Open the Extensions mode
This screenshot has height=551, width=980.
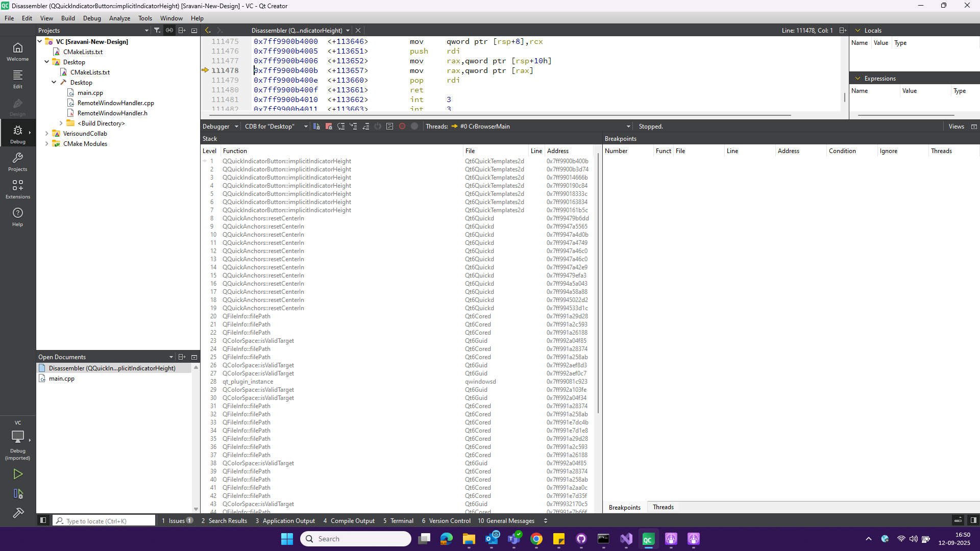(x=18, y=189)
